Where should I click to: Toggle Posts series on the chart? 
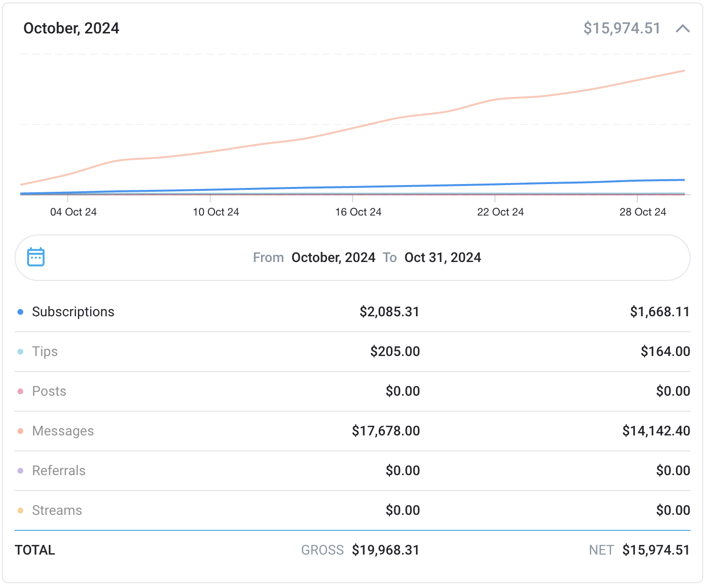[49, 391]
